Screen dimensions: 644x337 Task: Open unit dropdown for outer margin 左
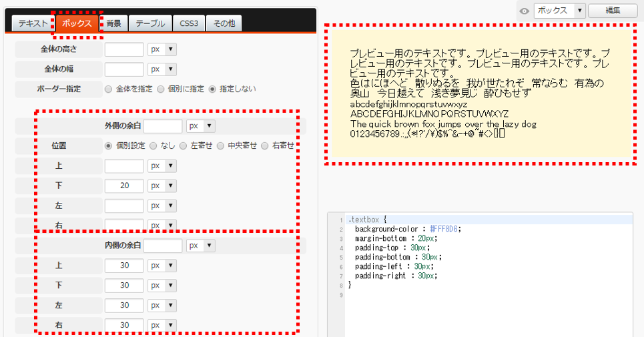[x=162, y=206]
